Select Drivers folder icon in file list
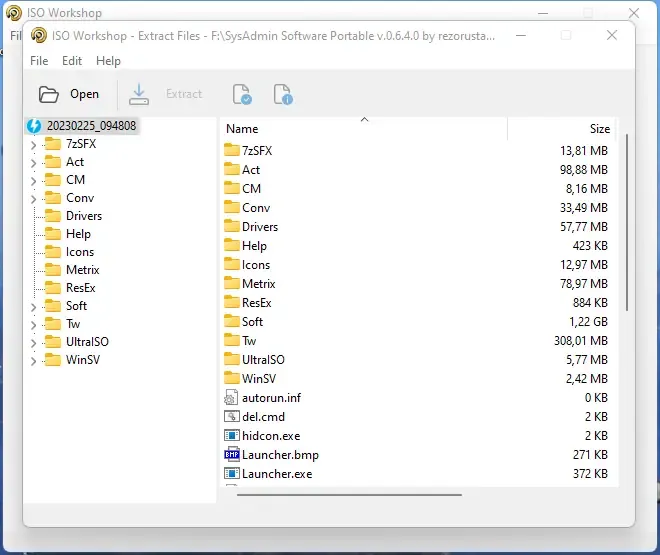Screen dimensions: 660x555 pos(232,226)
